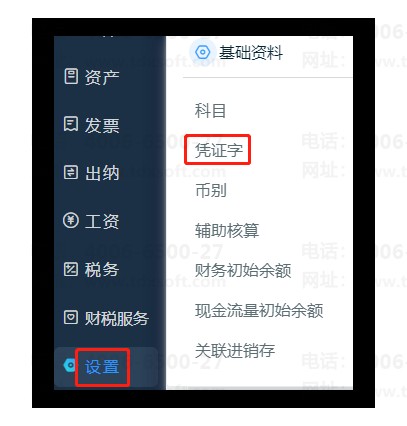Click the 出纳 cashier exchange icon
Viewport: 407px width, 426px height.
pyautogui.click(x=71, y=172)
